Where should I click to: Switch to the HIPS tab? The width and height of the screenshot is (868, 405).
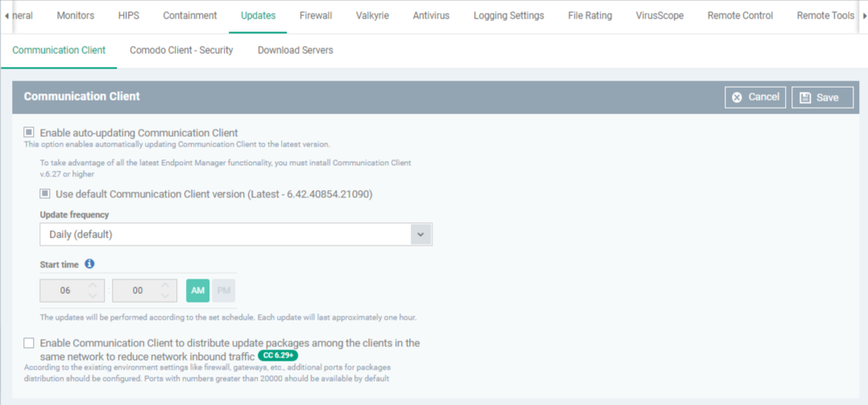(x=129, y=16)
